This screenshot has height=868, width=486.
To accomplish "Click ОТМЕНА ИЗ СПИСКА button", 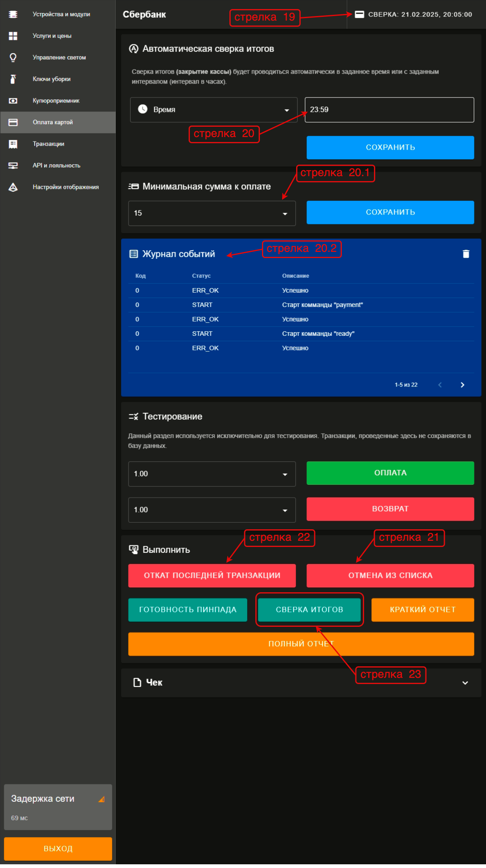I will [x=390, y=575].
